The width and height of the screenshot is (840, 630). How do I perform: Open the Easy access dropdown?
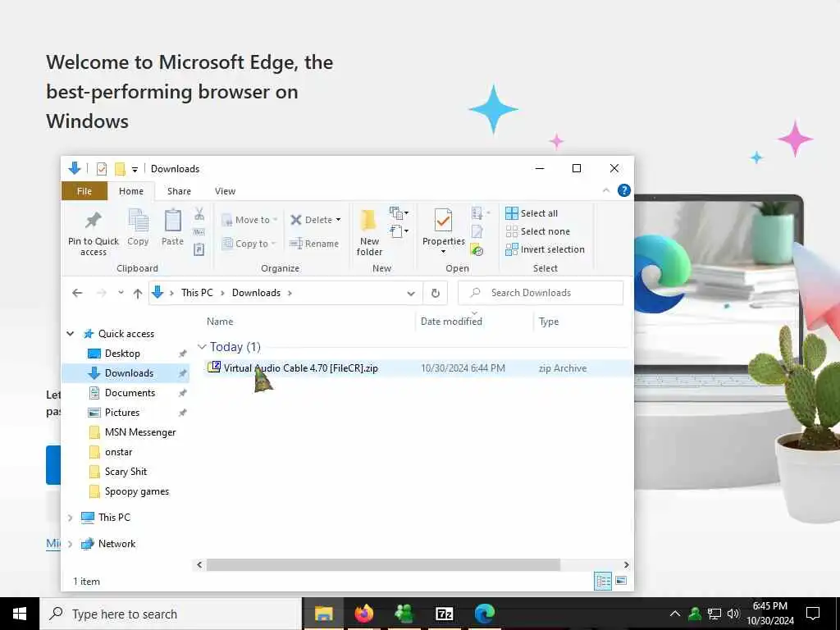[399, 231]
